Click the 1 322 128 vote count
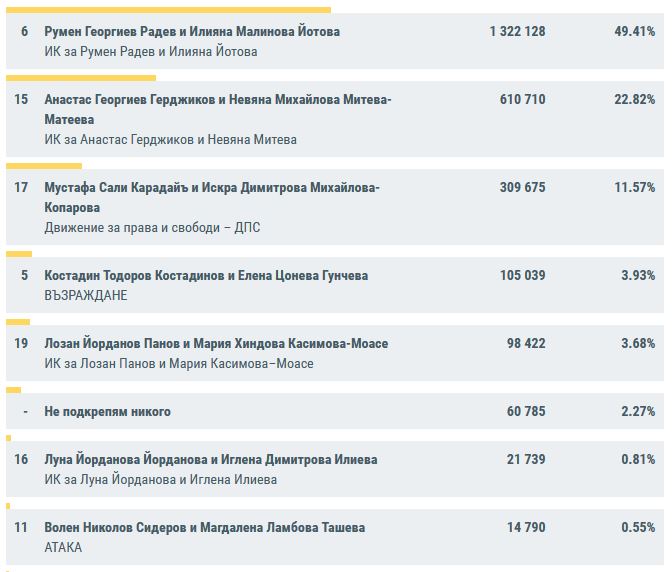 [x=517, y=32]
